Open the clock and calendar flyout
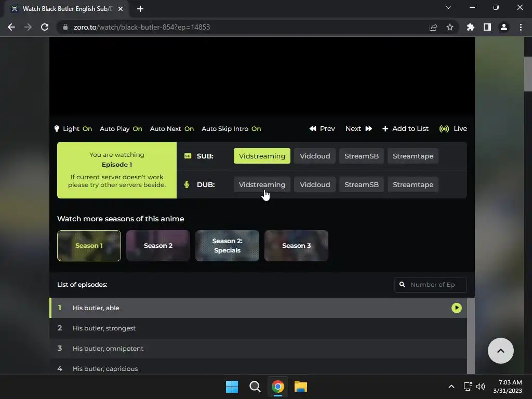This screenshot has height=399, width=532. [508, 387]
